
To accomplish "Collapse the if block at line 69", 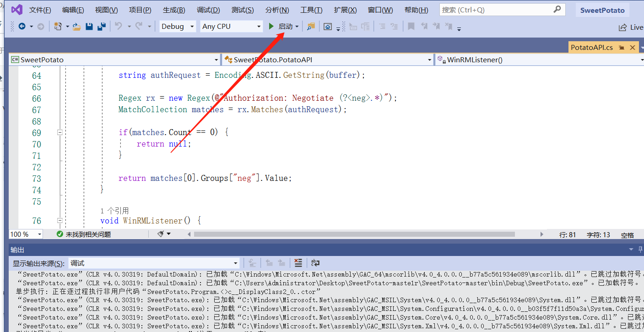I will pyautogui.click(x=60, y=132).
